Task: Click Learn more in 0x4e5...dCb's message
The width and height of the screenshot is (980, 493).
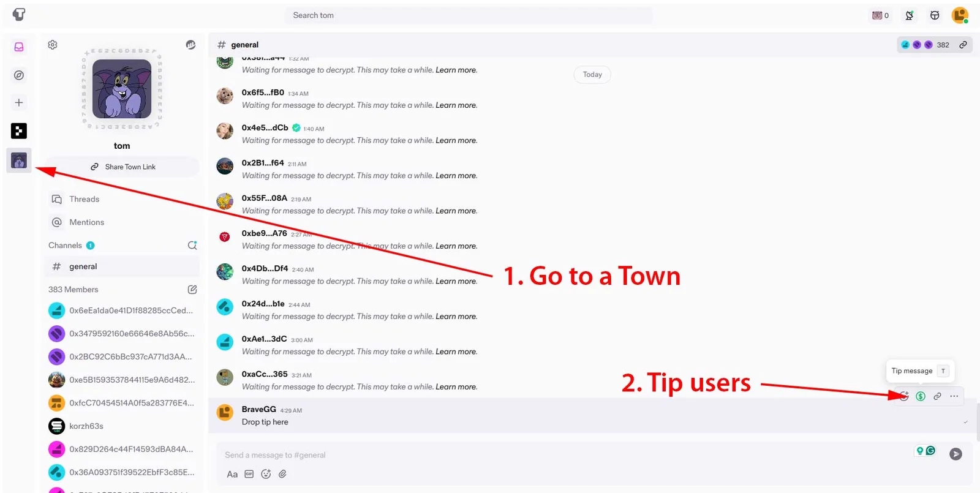Action: (456, 140)
